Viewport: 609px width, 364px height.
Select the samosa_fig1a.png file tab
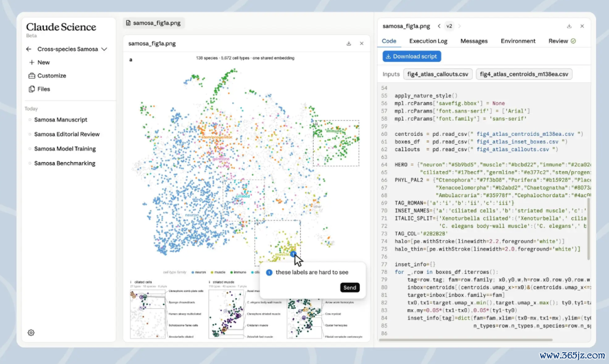coord(154,23)
